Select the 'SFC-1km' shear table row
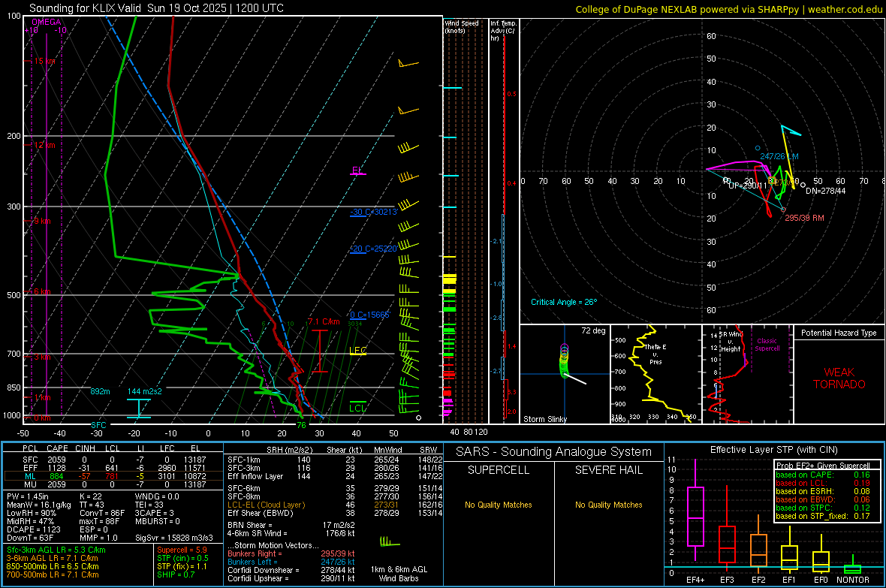The width and height of the screenshot is (886, 588). 335,460
